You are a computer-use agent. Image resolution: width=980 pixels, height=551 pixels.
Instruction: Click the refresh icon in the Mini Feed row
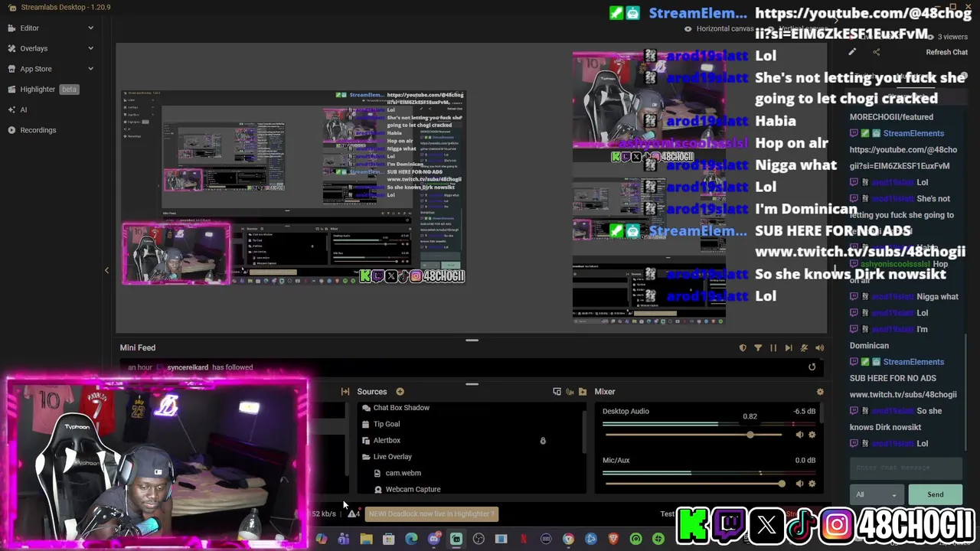coord(812,367)
